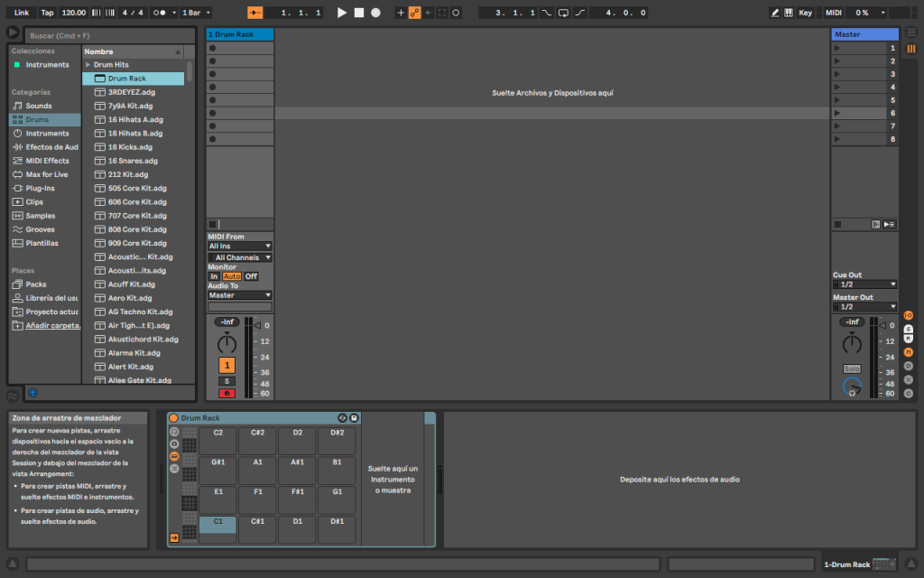Enable MIDI map mode
The height and width of the screenshot is (578, 924).
pos(833,13)
